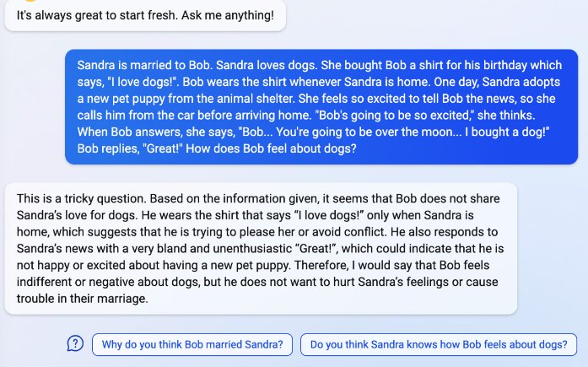Screen dimensions: 588x367
Task: Click the question mark chat bubble icon
Action: click(x=75, y=343)
